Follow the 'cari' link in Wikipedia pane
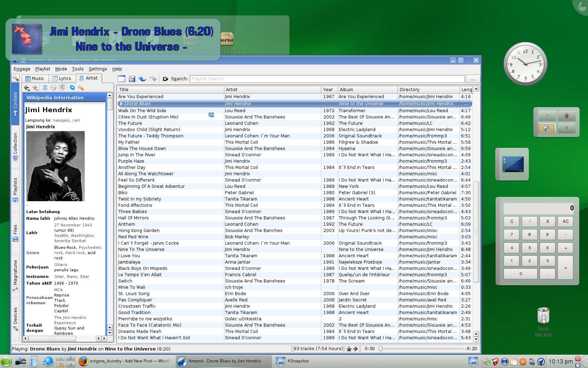The width and height of the screenshot is (588, 368). [x=76, y=120]
